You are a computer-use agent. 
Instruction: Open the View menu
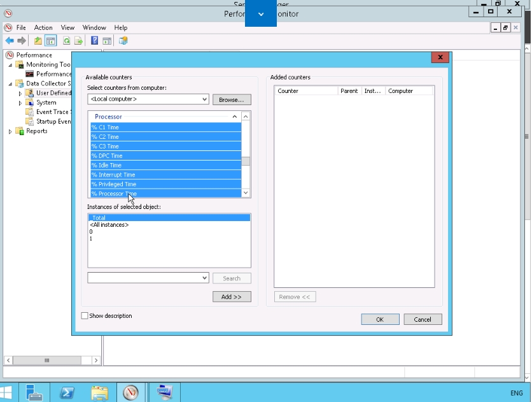coord(67,28)
